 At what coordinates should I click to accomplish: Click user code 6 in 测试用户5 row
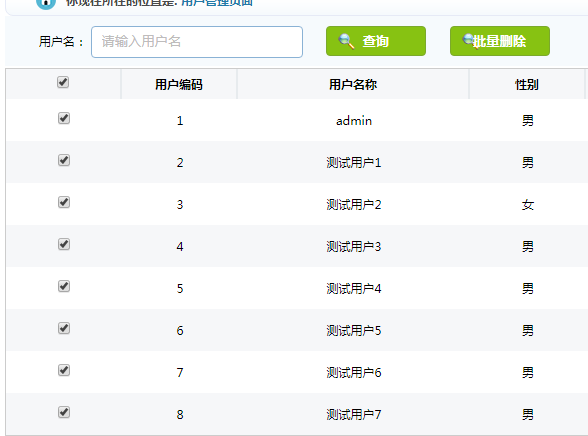[x=180, y=331]
